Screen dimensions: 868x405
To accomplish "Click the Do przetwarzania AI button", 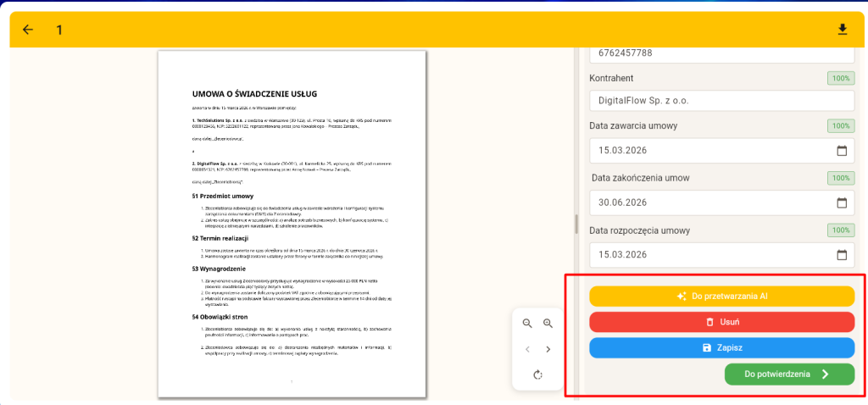I will (x=721, y=297).
